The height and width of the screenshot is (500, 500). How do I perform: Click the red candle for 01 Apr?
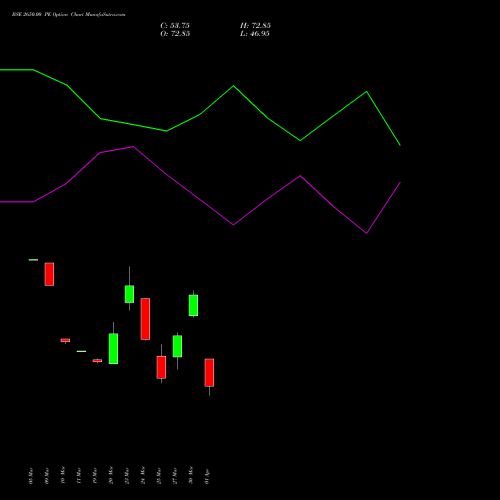click(209, 373)
